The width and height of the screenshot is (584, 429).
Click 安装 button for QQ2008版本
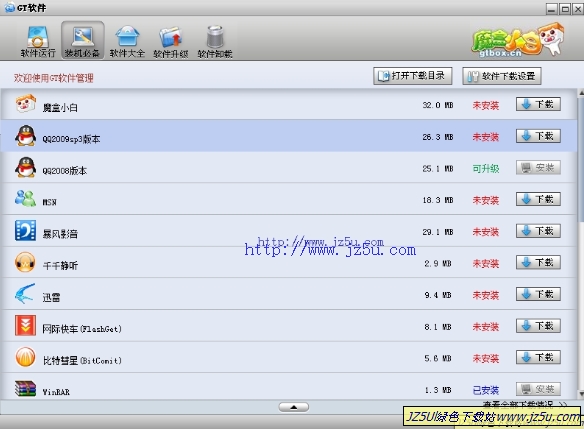pos(538,168)
